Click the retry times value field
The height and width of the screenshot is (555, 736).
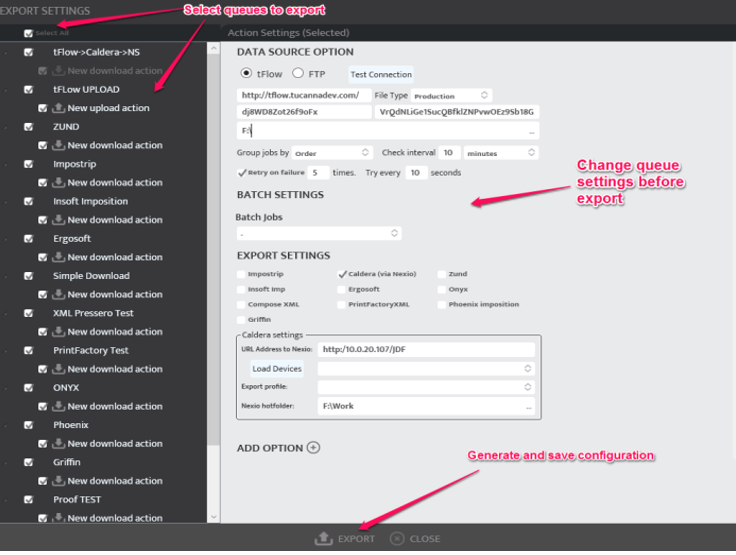pos(317,173)
